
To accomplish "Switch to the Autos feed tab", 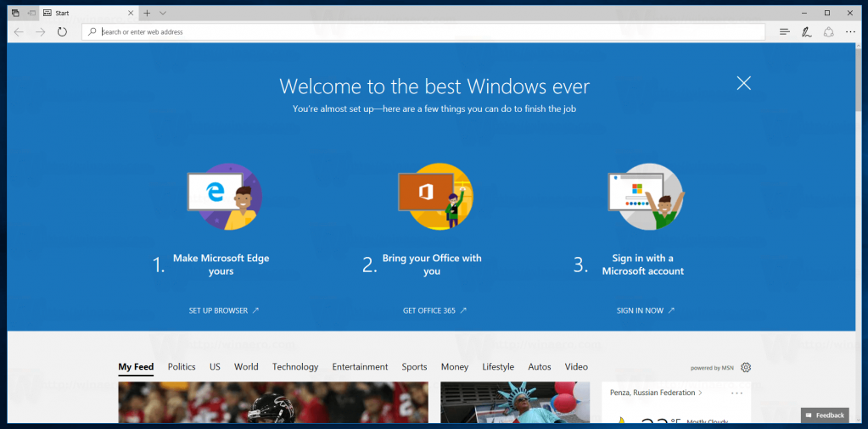I will coord(540,366).
